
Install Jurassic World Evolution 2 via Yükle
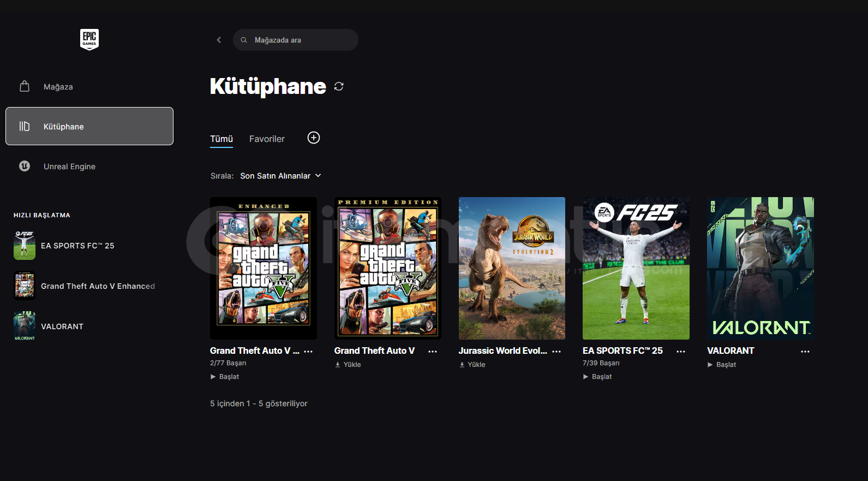[x=472, y=365]
